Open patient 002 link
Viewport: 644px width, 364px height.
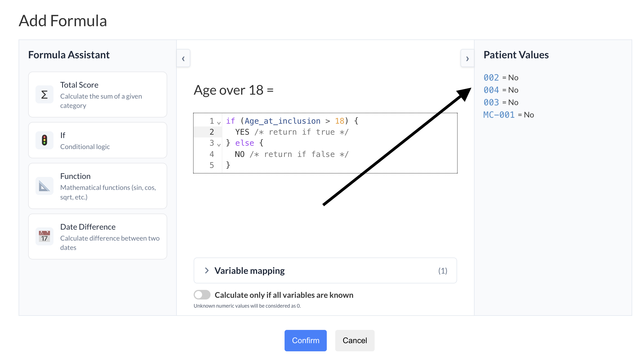coord(491,77)
